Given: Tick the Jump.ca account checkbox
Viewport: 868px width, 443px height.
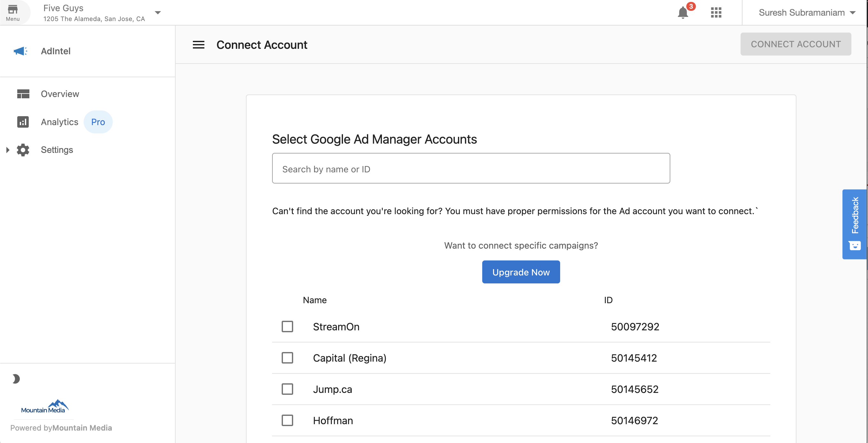Looking at the screenshot, I should [287, 389].
